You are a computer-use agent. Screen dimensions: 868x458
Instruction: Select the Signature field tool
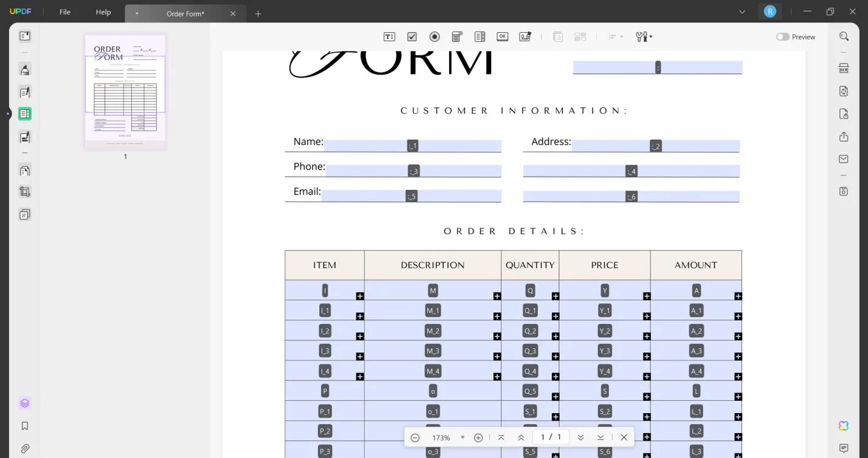(x=525, y=37)
